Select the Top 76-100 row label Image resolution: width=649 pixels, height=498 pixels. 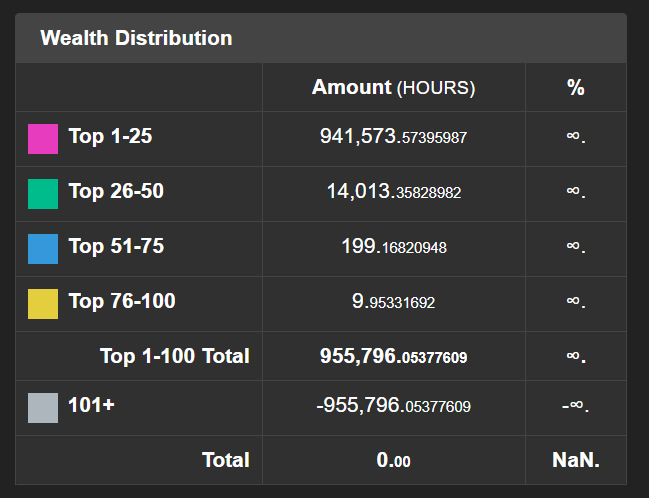click(122, 301)
